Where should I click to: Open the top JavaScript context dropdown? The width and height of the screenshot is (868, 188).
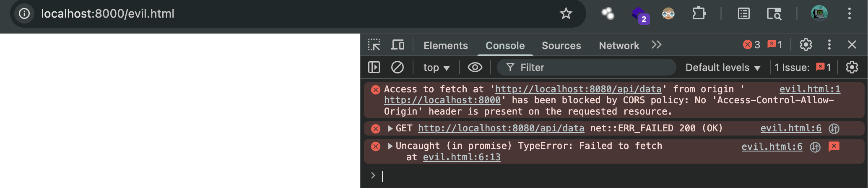coord(436,68)
